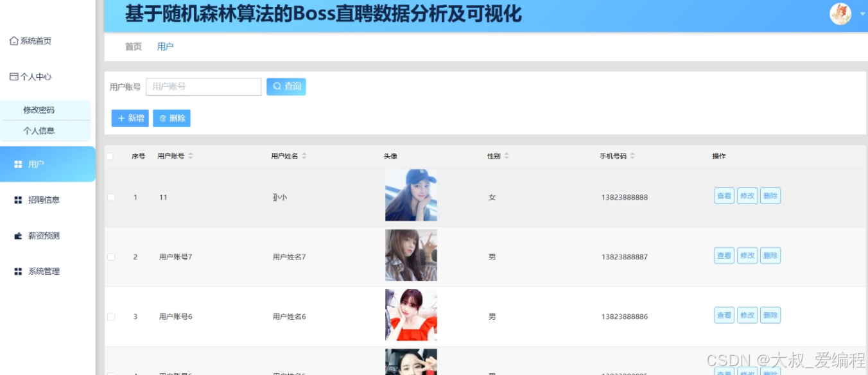Sort by 性别 column arrows

507,156
